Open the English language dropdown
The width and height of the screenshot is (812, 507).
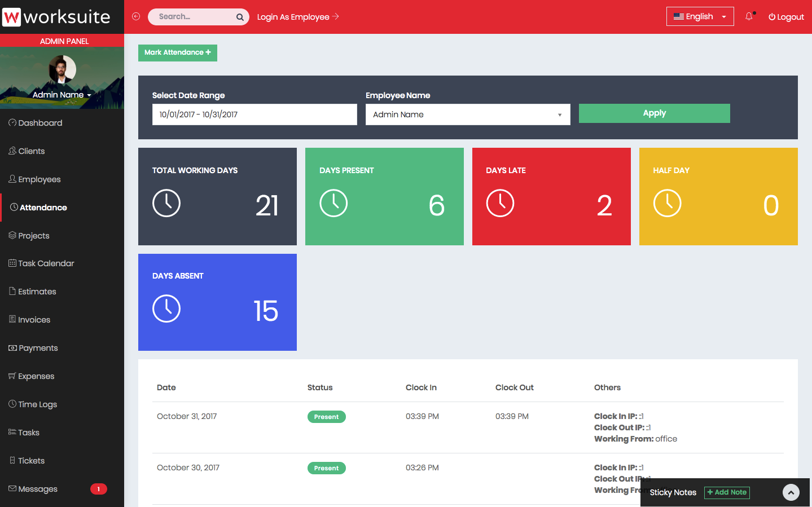[x=700, y=16]
